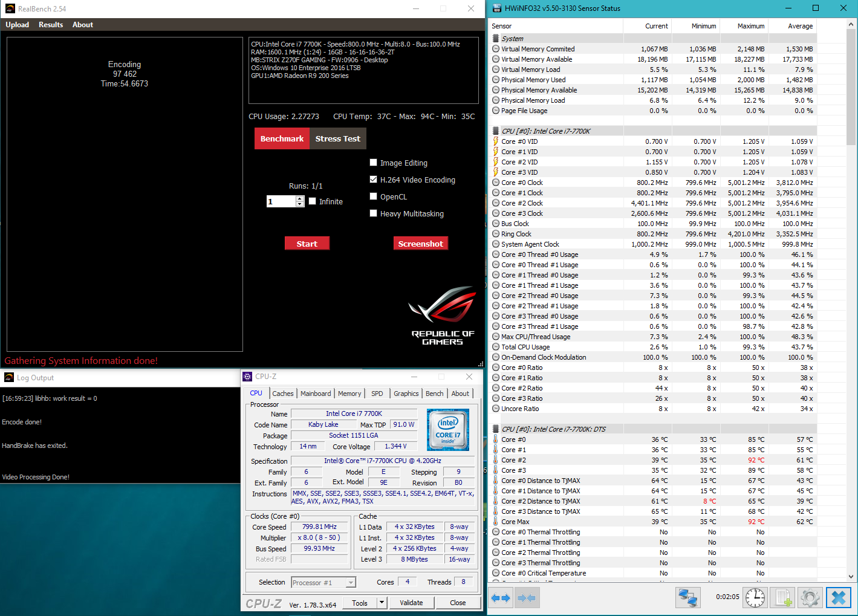Click the HWiNFO vertical scrollbar thumb
The image size is (858, 616).
(851, 88)
